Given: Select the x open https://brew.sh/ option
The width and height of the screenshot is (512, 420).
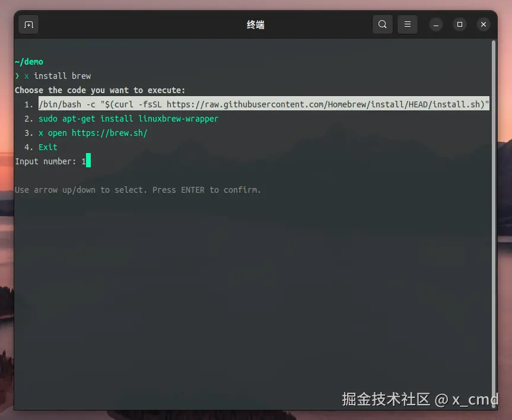Looking at the screenshot, I should [93, 133].
